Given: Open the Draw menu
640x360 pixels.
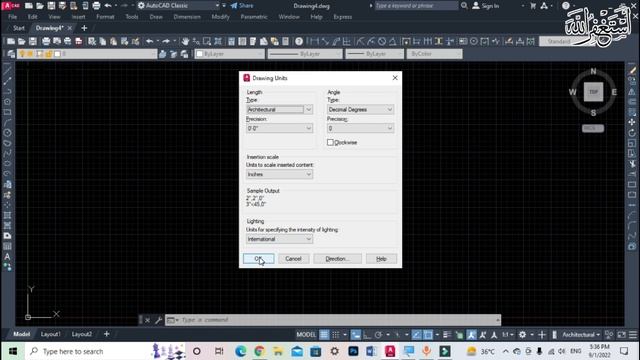Looking at the screenshot, I should (x=156, y=17).
